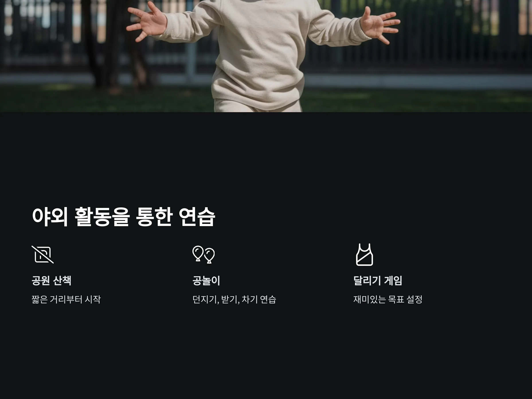Select the heading 야외 활동을 통한 연습
The image size is (532, 399).
(x=124, y=217)
